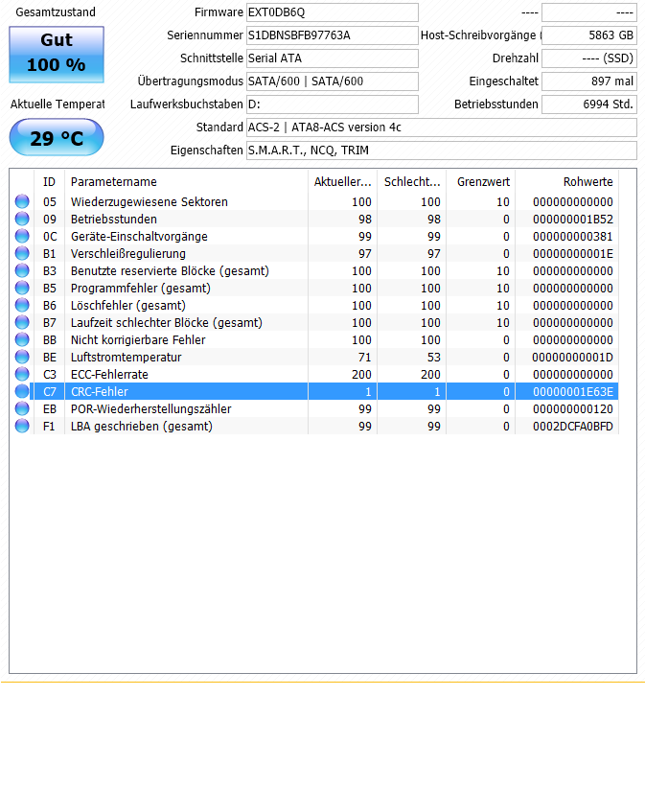The width and height of the screenshot is (645, 812).
Task: Click the Drehzahl field showing (SSD)
Action: [589, 58]
